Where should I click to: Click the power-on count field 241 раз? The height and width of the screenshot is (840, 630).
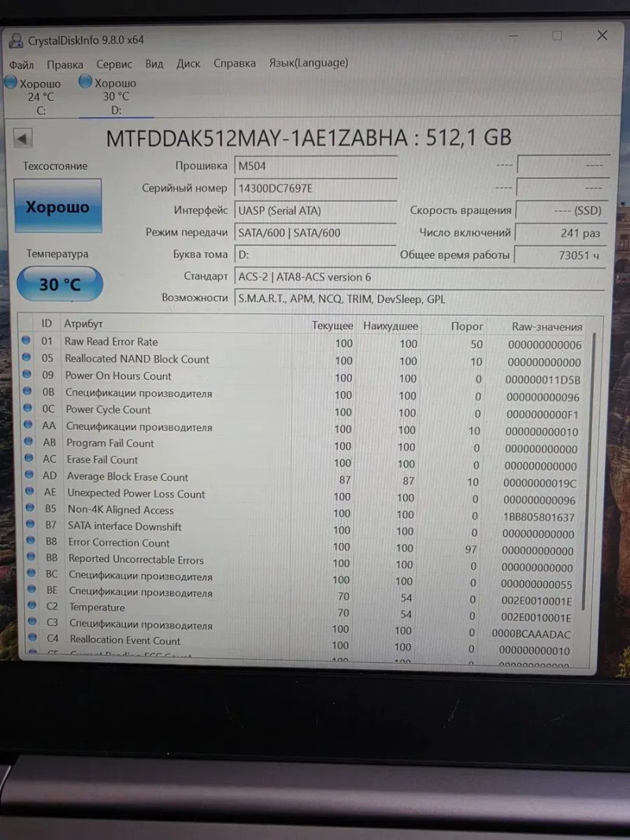click(x=561, y=233)
